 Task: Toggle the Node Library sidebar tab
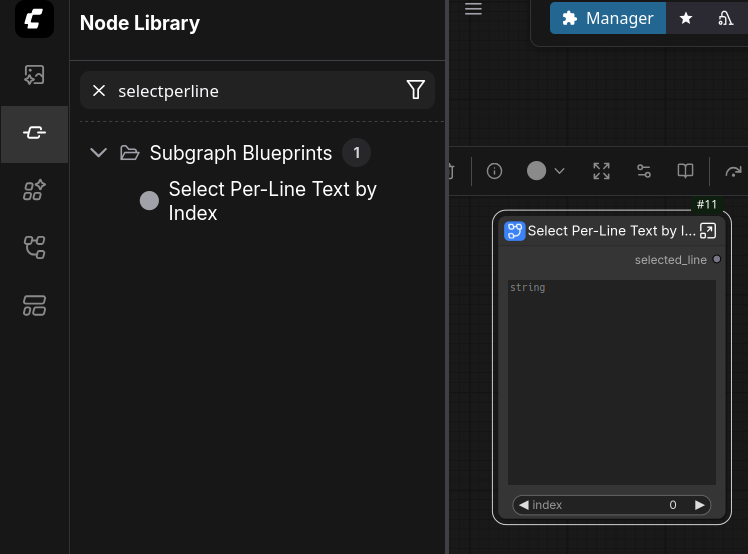point(34,133)
